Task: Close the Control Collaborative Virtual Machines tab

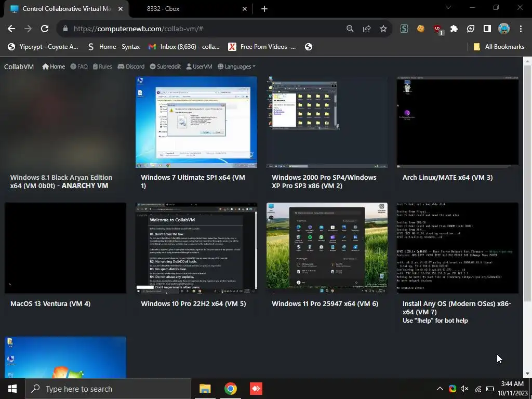Action: point(121,9)
